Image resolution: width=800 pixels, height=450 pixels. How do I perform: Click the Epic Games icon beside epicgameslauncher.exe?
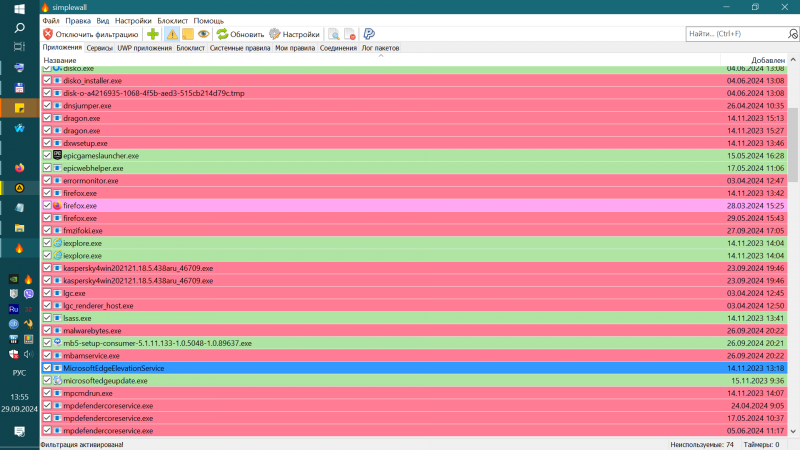tap(58, 155)
